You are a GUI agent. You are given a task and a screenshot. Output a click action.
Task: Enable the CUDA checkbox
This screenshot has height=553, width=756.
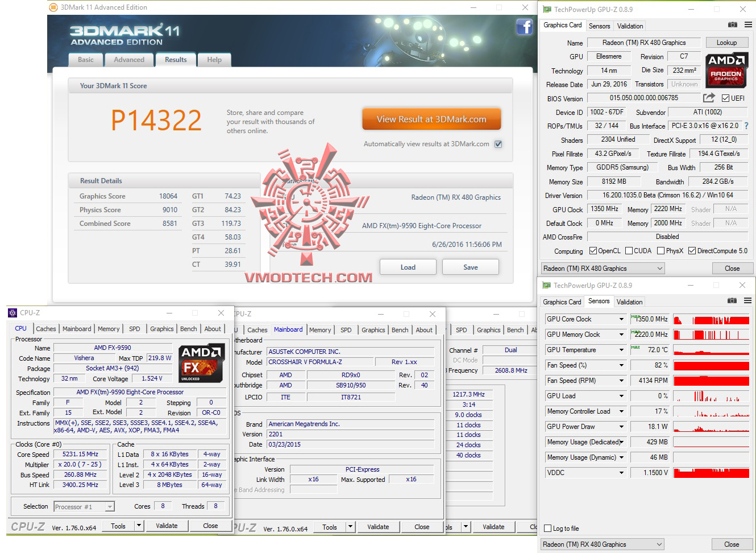(629, 251)
